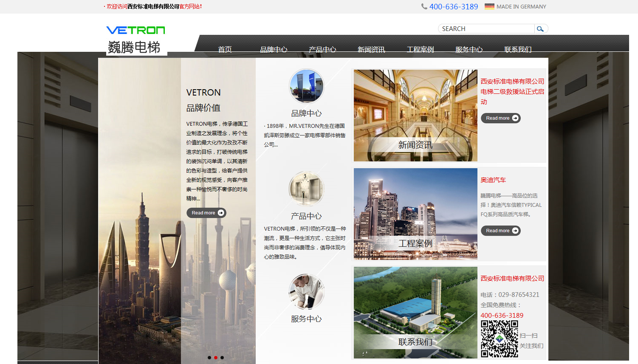Click the 全国免费热线 label
The width and height of the screenshot is (638, 364).
501,305
